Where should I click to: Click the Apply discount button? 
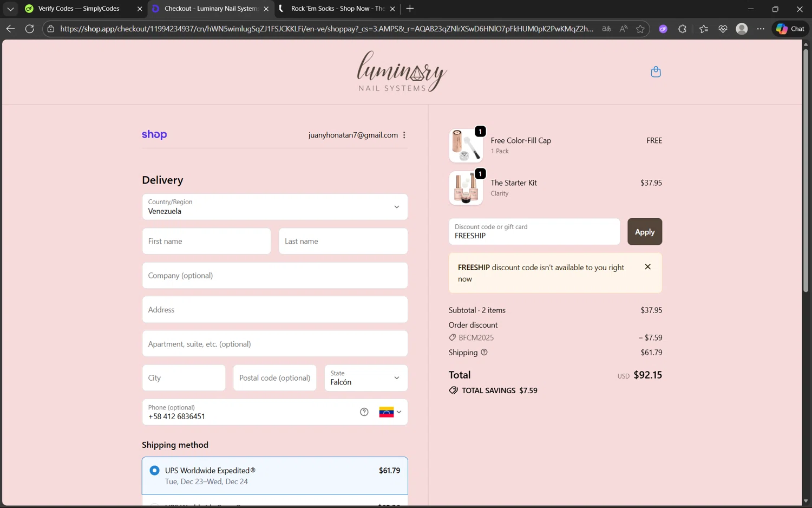(x=644, y=232)
